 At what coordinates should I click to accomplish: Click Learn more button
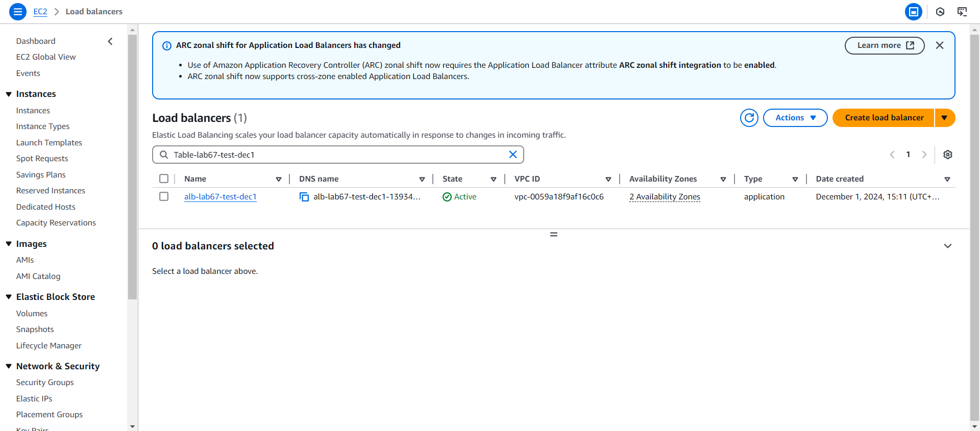coord(885,45)
